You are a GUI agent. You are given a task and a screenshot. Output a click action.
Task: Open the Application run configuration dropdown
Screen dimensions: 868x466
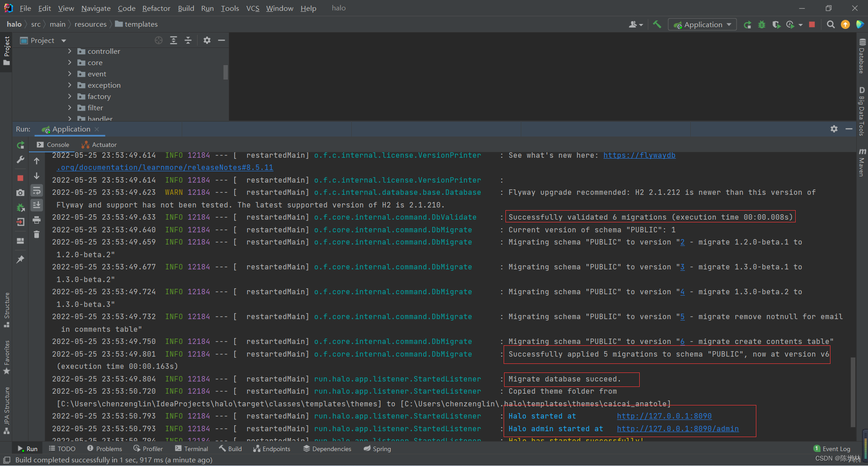703,24
